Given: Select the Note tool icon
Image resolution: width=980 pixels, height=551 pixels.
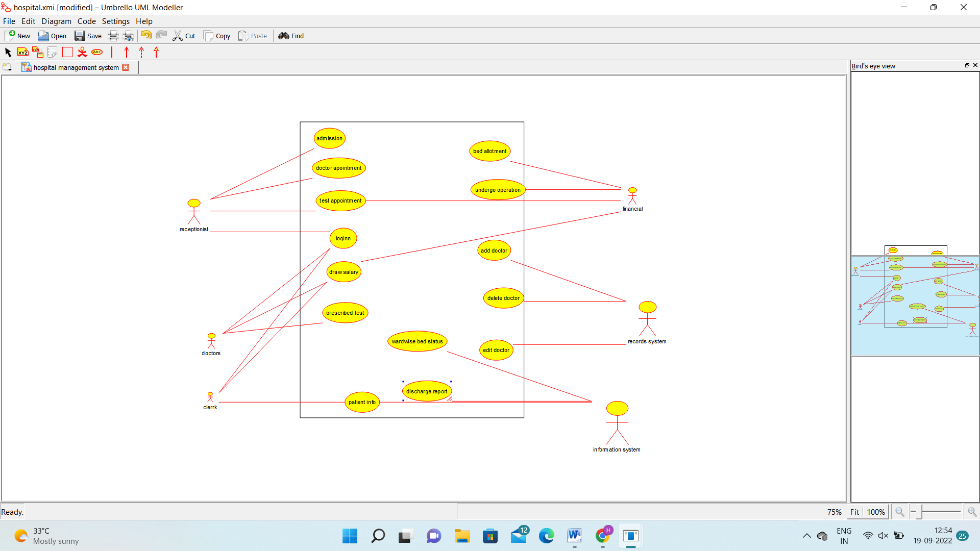Looking at the screenshot, I should [52, 52].
